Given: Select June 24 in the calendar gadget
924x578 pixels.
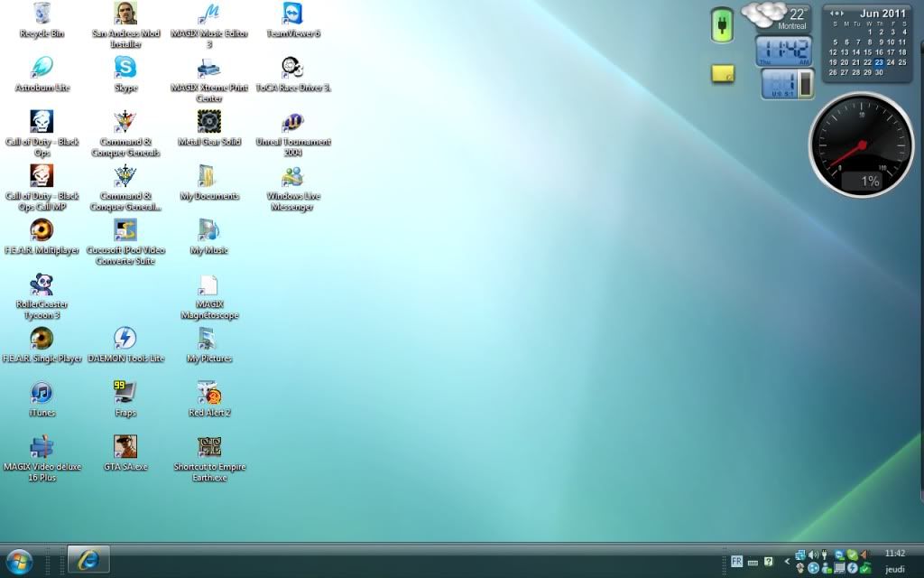Looking at the screenshot, I should 891,62.
